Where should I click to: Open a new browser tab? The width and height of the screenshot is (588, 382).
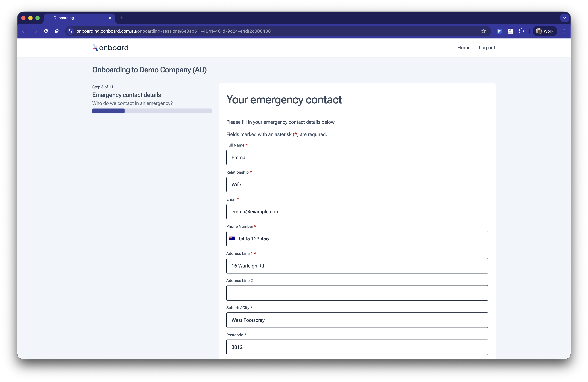coord(121,18)
